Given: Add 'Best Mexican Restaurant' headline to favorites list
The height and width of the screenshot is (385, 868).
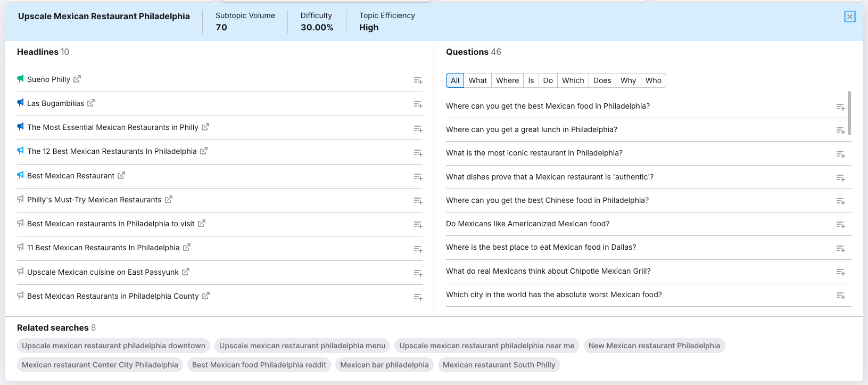Looking at the screenshot, I should point(418,177).
